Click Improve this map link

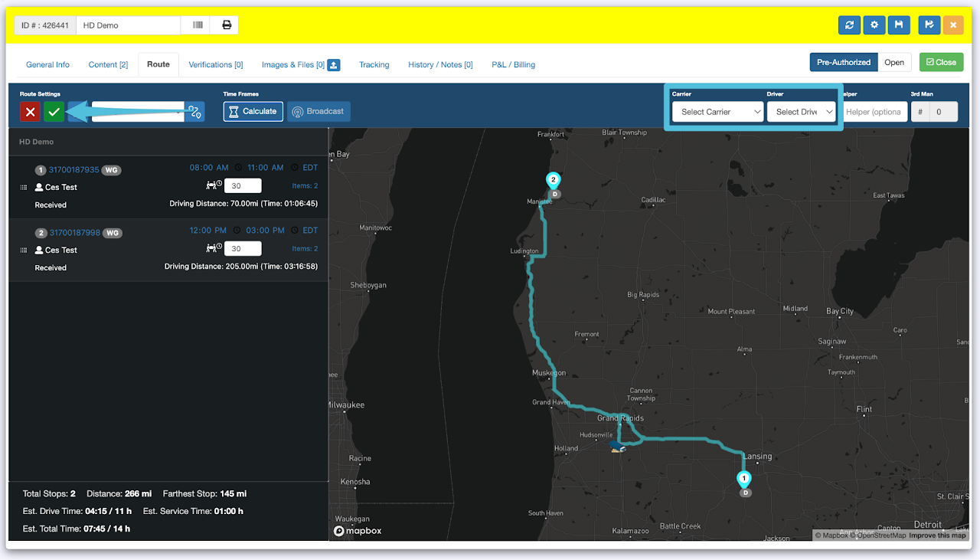[937, 535]
